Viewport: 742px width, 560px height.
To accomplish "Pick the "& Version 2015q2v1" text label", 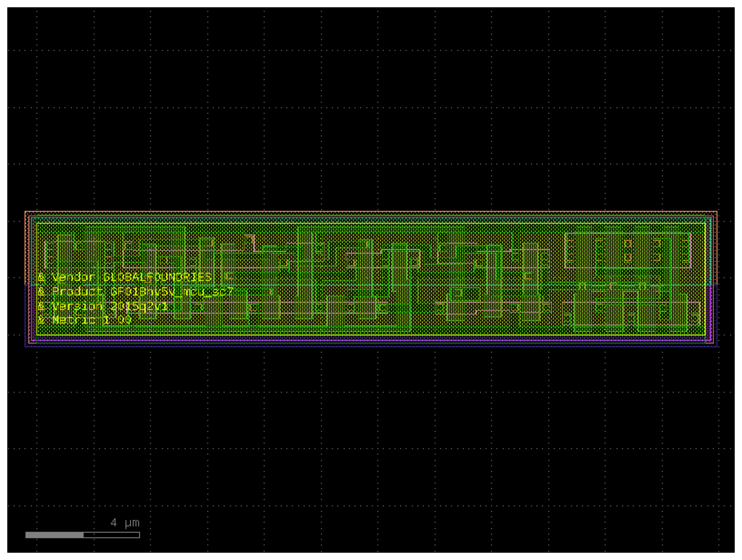I will point(103,306).
